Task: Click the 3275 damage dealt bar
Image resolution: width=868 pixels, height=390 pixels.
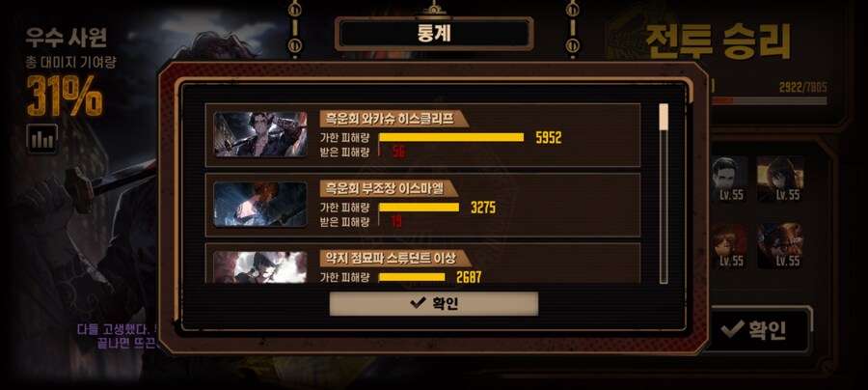Action: 420,208
